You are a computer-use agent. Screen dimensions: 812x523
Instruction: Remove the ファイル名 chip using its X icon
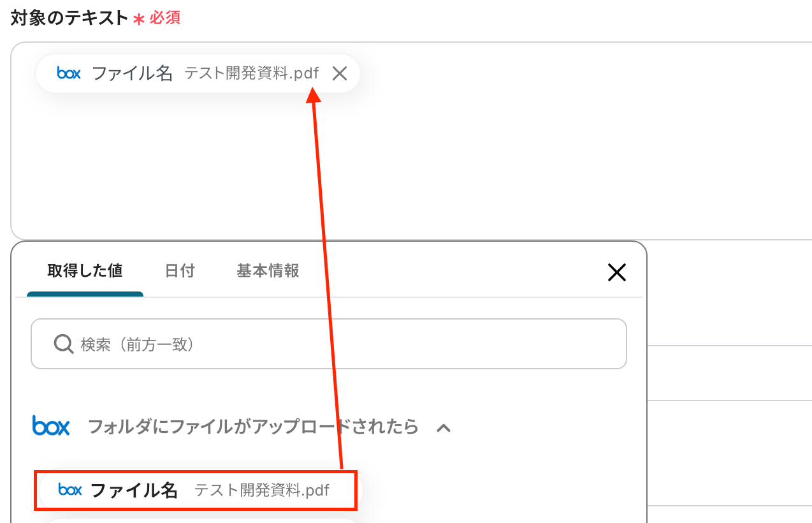coord(340,74)
